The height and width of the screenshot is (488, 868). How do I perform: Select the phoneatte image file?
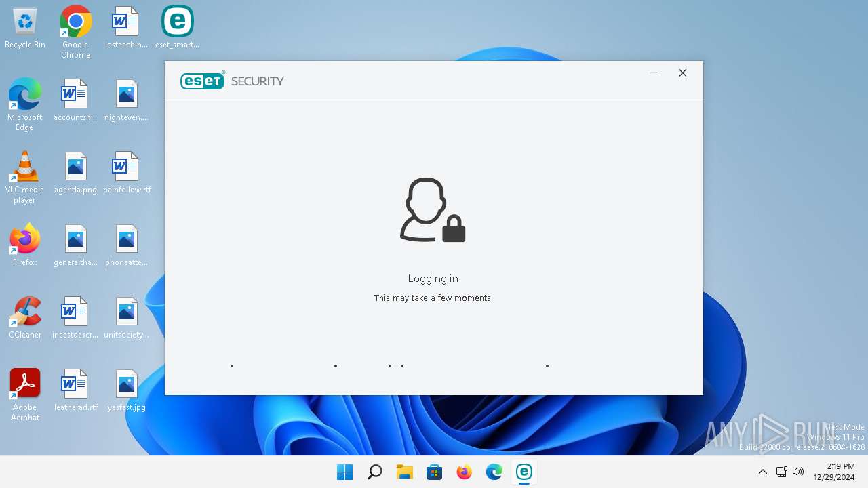coord(126,245)
